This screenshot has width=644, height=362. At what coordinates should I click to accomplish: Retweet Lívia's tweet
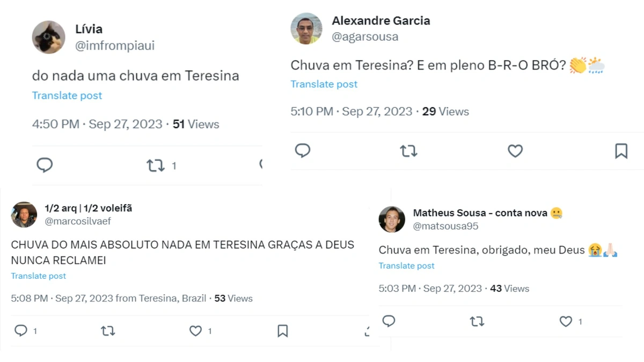156,165
